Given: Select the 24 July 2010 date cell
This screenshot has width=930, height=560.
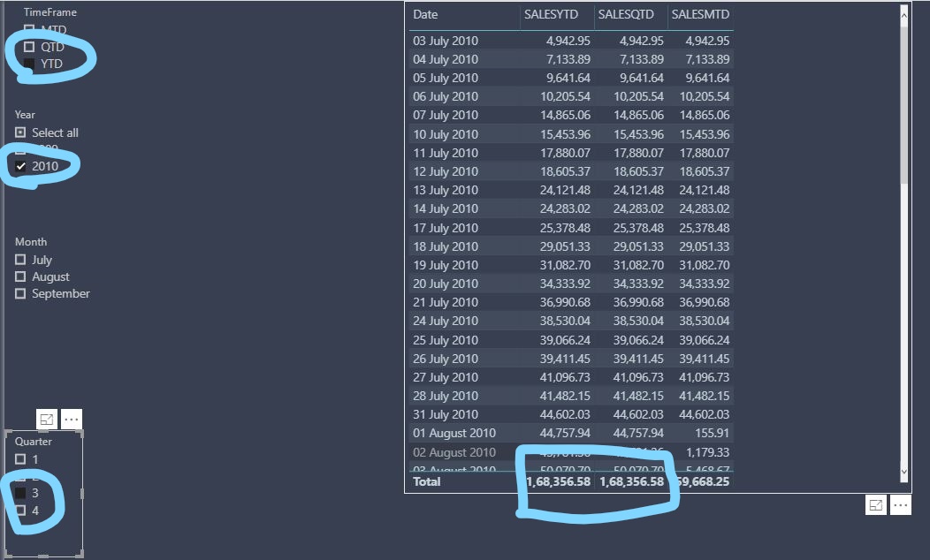Looking at the screenshot, I should (446, 322).
